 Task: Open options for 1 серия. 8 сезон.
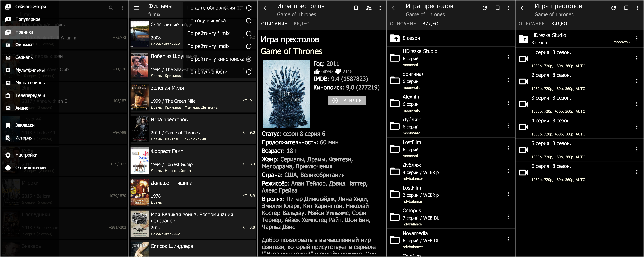point(637,58)
